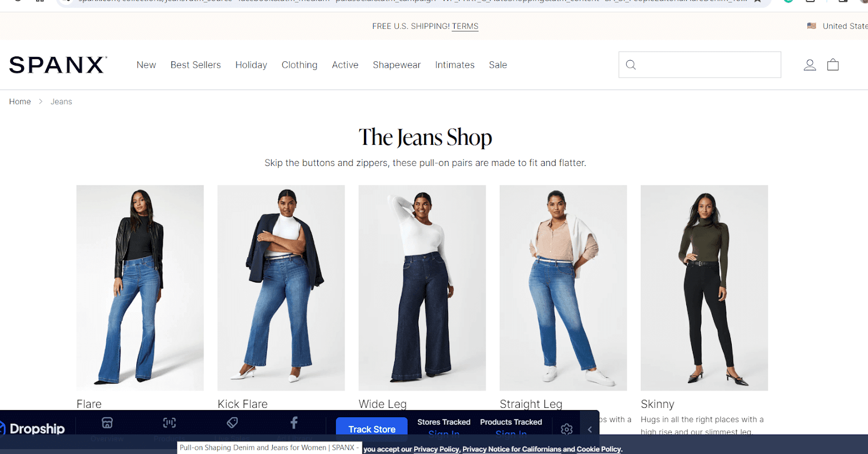
Task: Open Dropship settings gear
Action: (x=567, y=429)
